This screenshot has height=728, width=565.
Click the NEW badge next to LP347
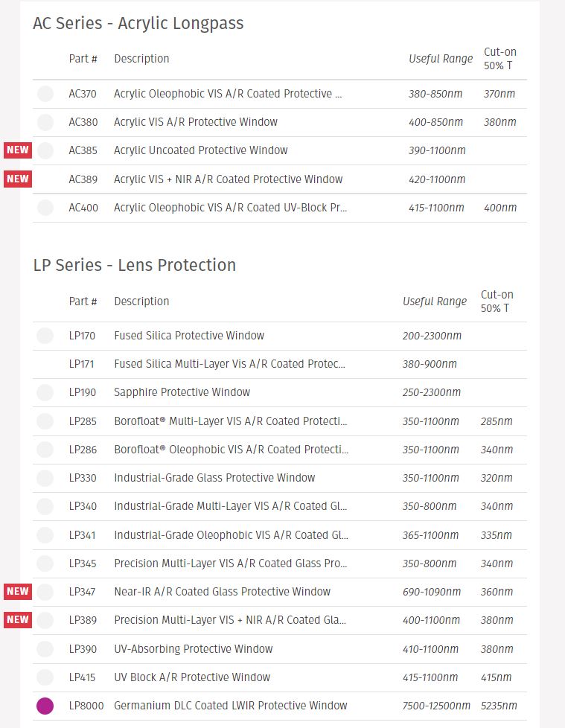pos(18,592)
